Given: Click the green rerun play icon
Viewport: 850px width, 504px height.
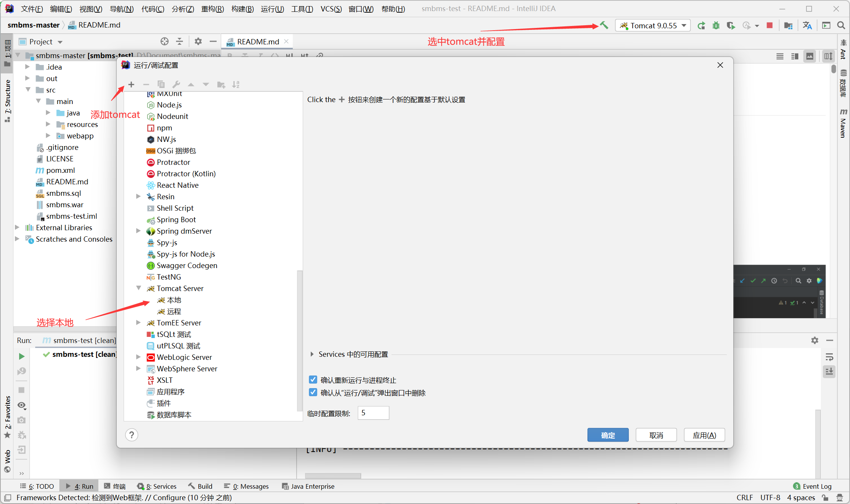Looking at the screenshot, I should pyautogui.click(x=22, y=356).
